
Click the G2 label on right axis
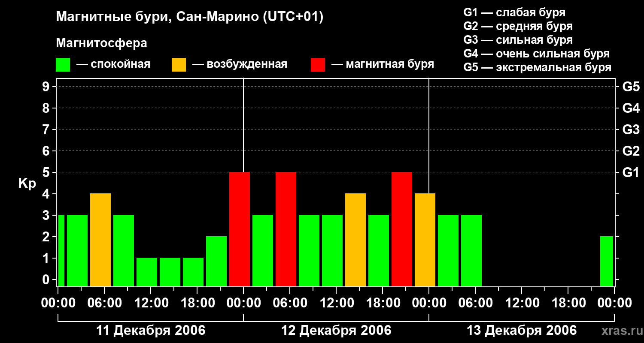631,151
